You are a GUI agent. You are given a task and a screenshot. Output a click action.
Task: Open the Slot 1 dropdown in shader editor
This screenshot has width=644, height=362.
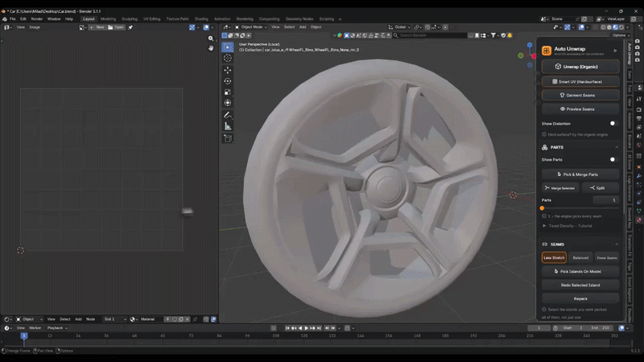coord(114,319)
